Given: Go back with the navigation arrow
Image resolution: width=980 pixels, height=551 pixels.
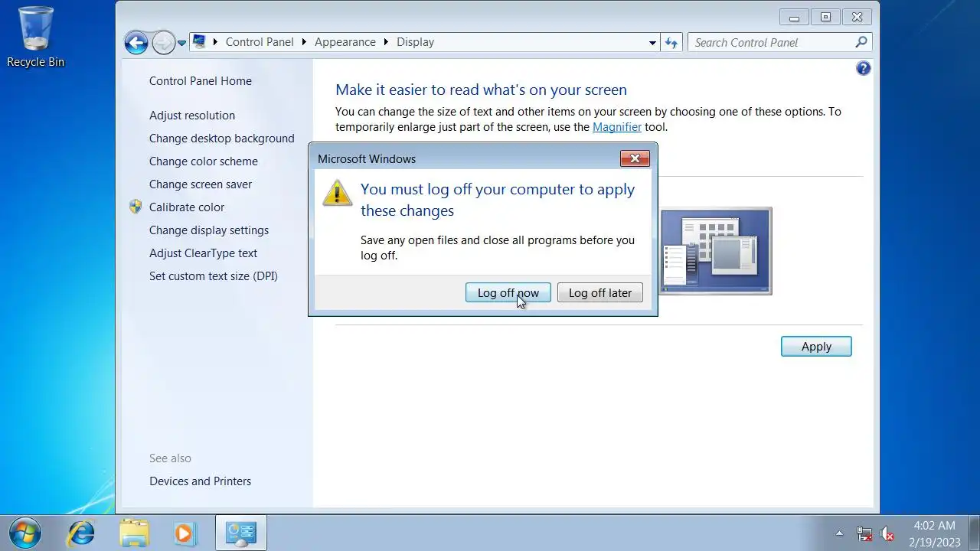Looking at the screenshot, I should (136, 43).
